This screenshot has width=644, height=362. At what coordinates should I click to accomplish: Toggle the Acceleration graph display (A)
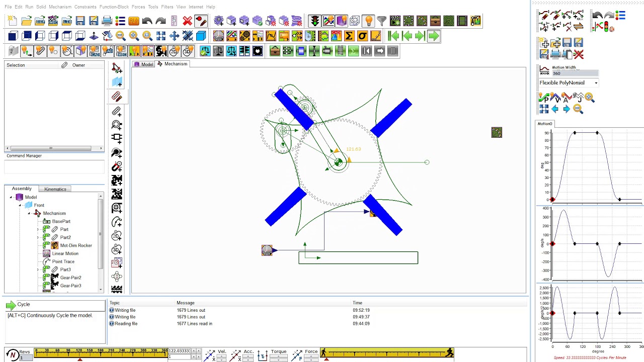pyautogui.click(x=567, y=98)
